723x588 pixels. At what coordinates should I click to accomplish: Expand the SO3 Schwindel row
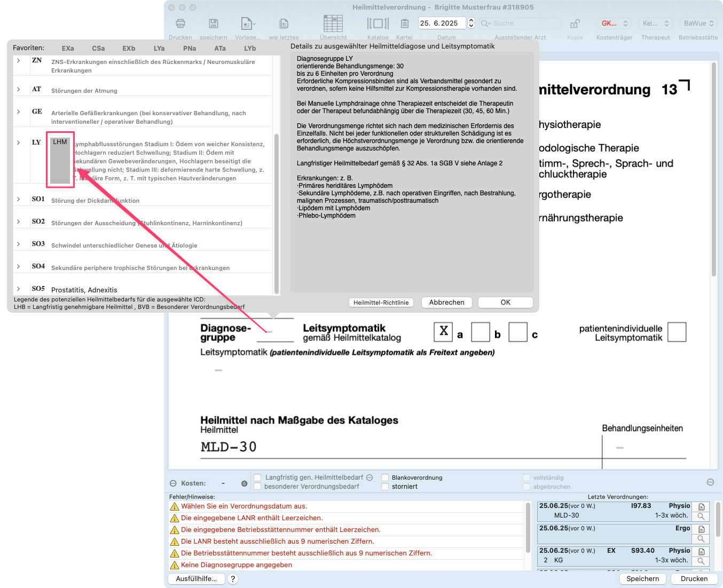click(19, 244)
